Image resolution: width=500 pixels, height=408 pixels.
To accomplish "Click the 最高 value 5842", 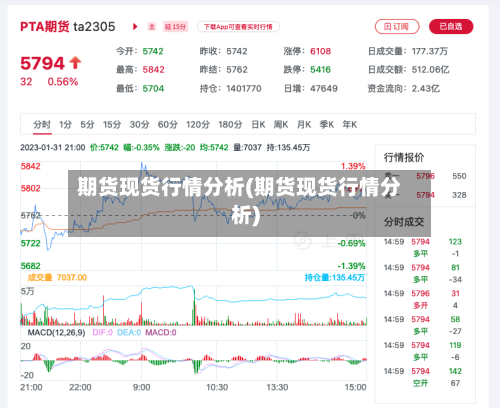I will point(153,70).
